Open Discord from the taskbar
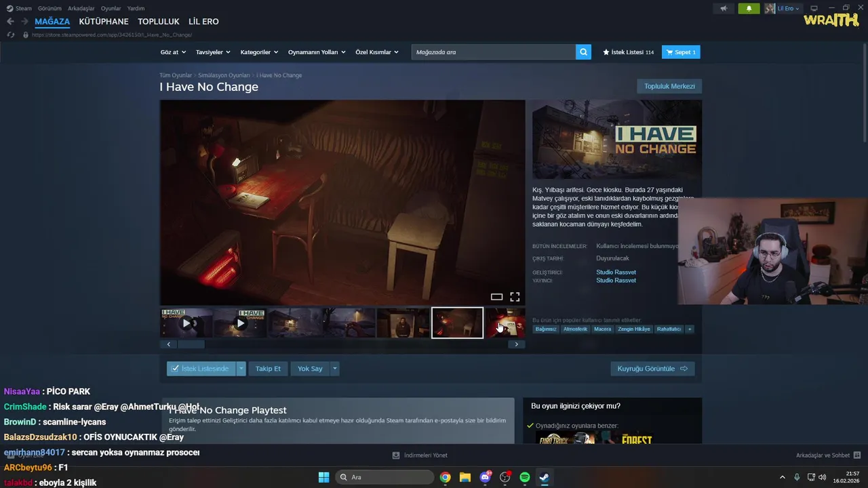This screenshot has height=488, width=868. pos(485,477)
